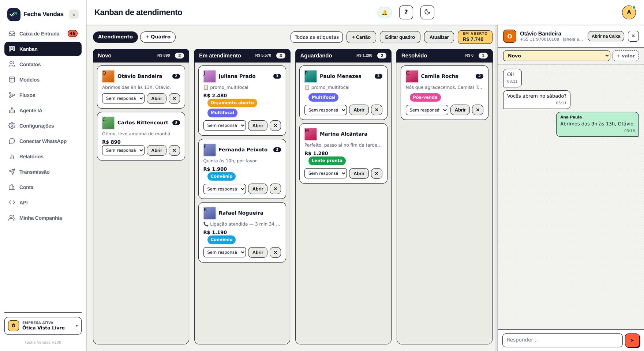Image resolution: width=644 pixels, height=351 pixels.
Task: Click the pink Pós-venda tag
Action: 425,98
